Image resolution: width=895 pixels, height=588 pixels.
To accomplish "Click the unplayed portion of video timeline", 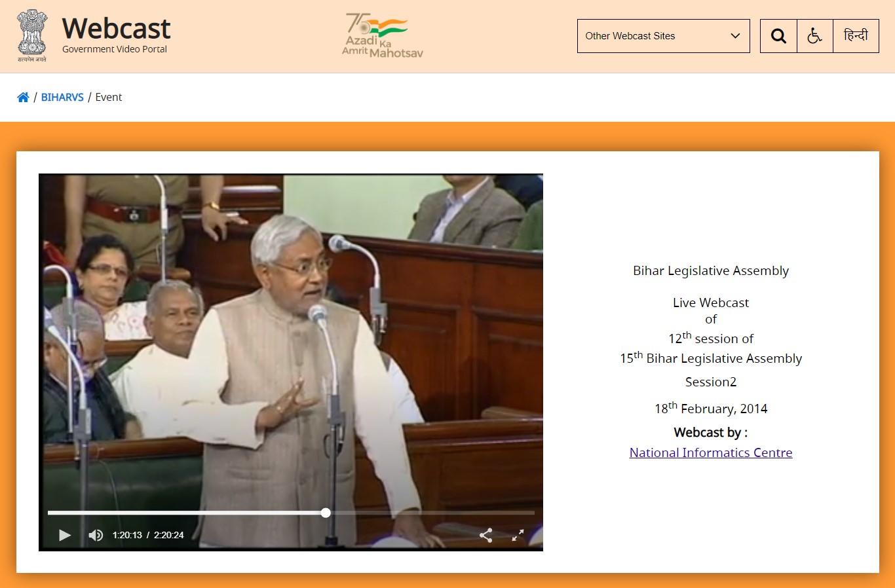I will [432, 513].
